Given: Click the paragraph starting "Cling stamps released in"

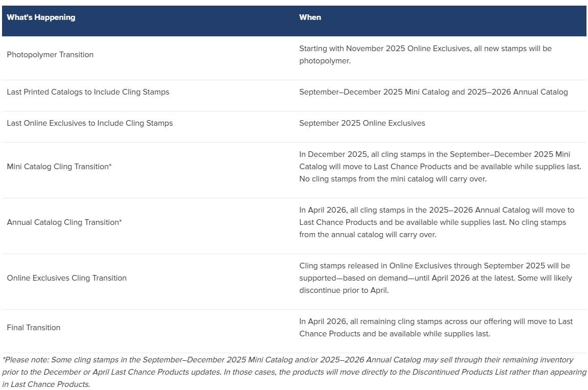Looking at the screenshot, I should [435, 278].
